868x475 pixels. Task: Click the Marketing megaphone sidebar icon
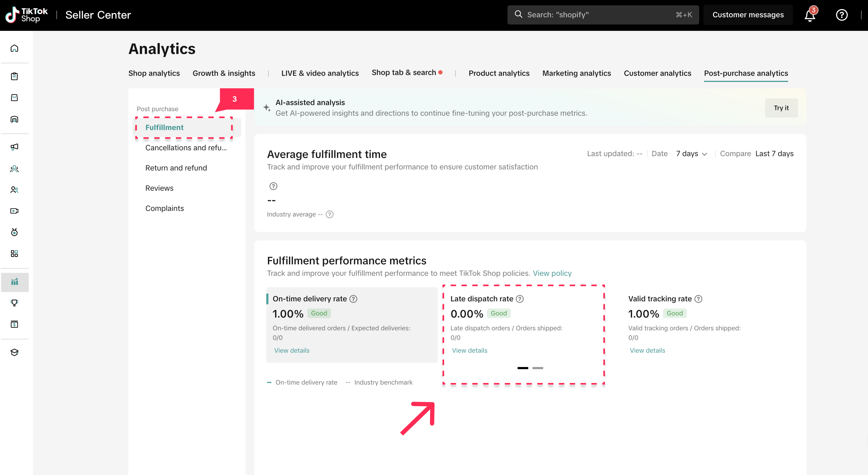15,147
